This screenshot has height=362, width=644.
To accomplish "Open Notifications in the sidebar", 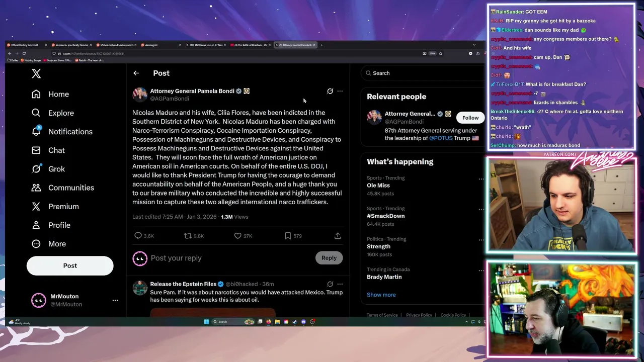I will (x=62, y=132).
